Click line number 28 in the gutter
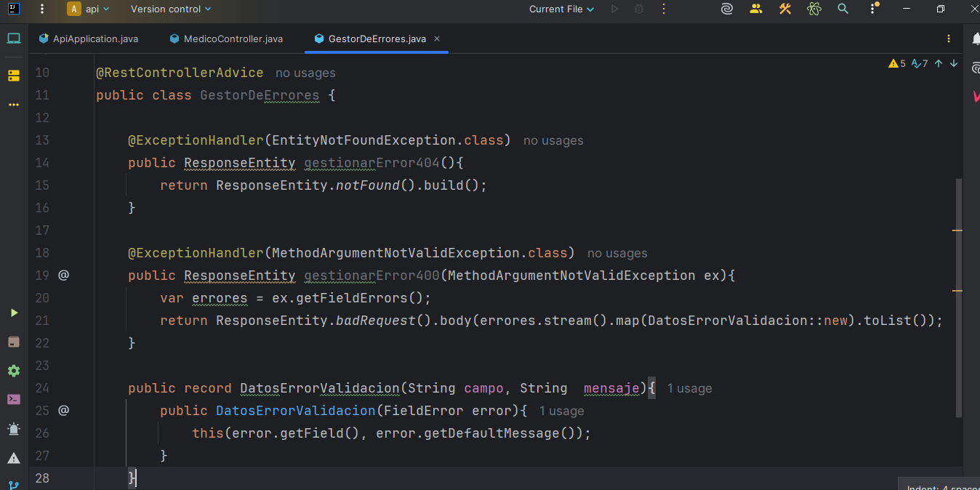The width and height of the screenshot is (980, 490). [42, 478]
